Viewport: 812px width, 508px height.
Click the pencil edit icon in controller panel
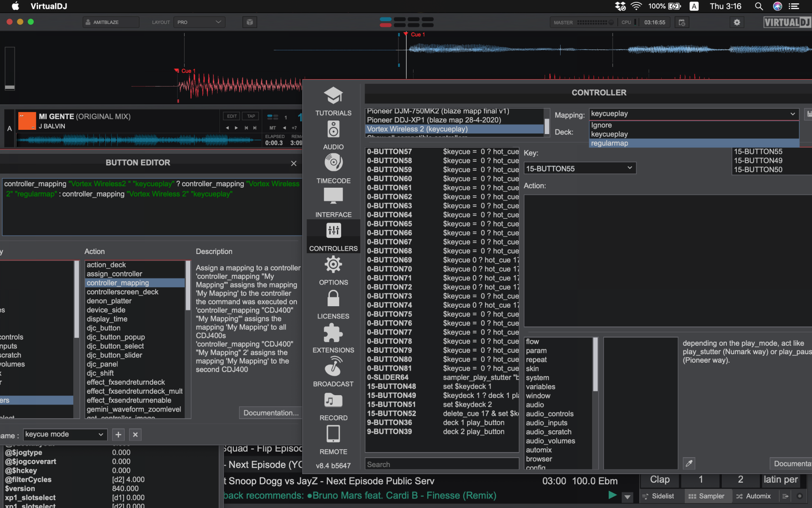[x=689, y=463]
